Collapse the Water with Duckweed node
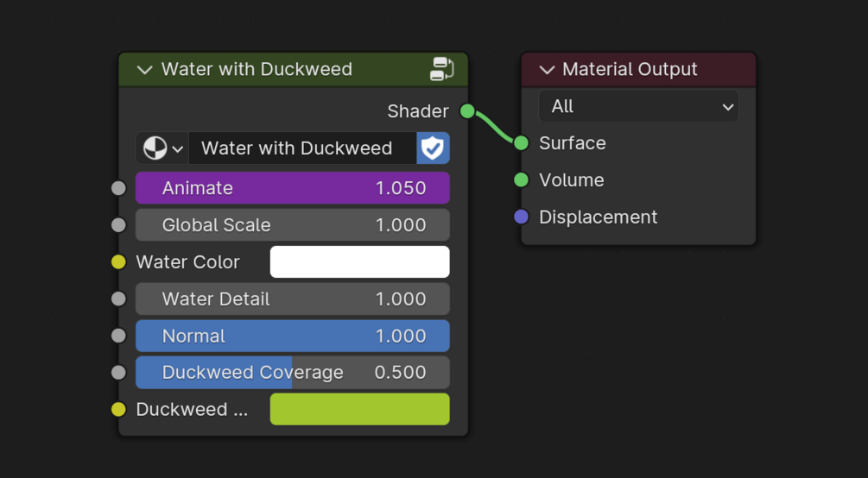The width and height of the screenshot is (868, 478). 144,70
